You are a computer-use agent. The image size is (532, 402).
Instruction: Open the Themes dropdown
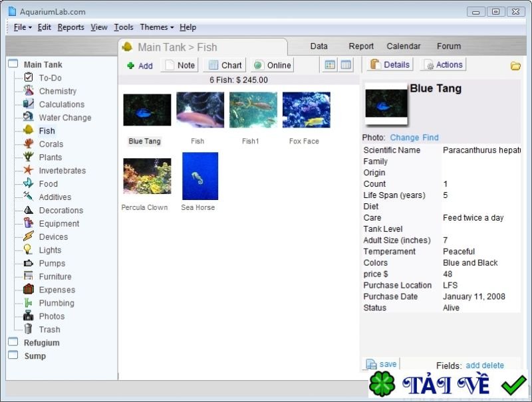click(x=154, y=27)
